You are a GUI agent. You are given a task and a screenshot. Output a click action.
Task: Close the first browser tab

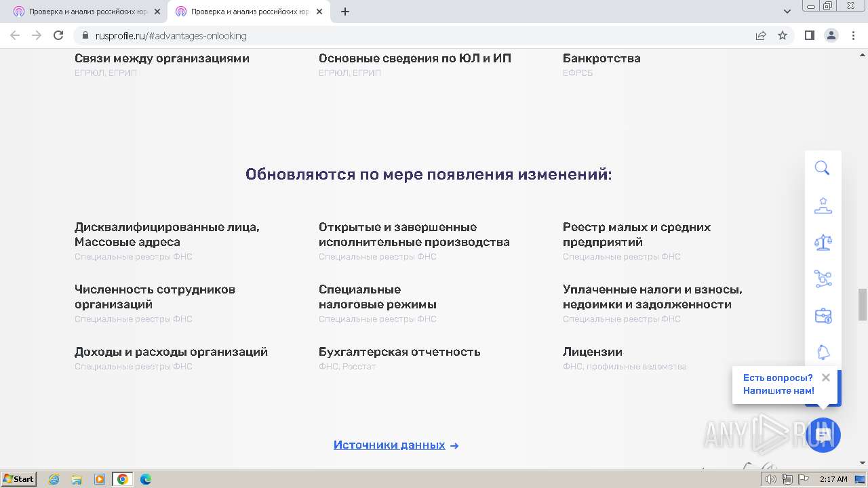(157, 12)
